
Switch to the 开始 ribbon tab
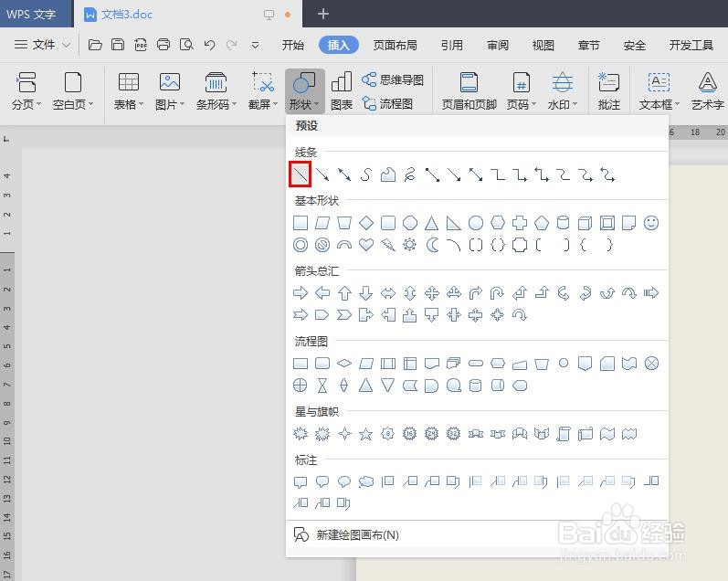click(293, 45)
